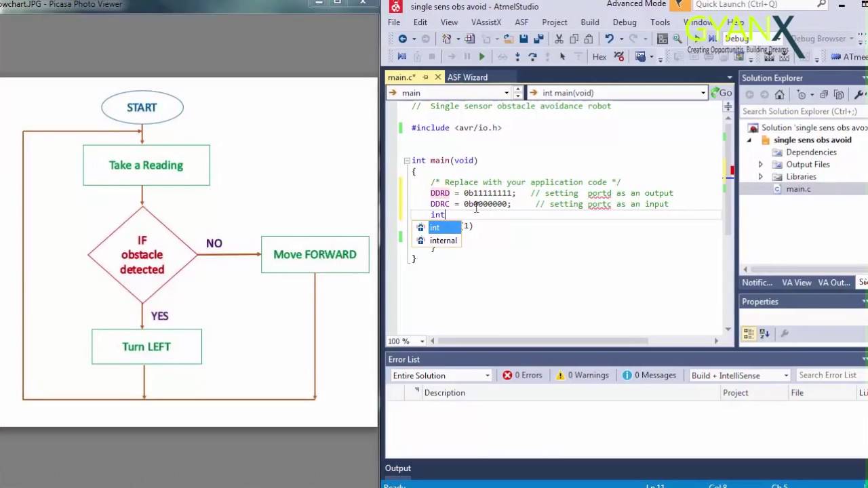Switch to the ASF Wizard tab

[467, 77]
